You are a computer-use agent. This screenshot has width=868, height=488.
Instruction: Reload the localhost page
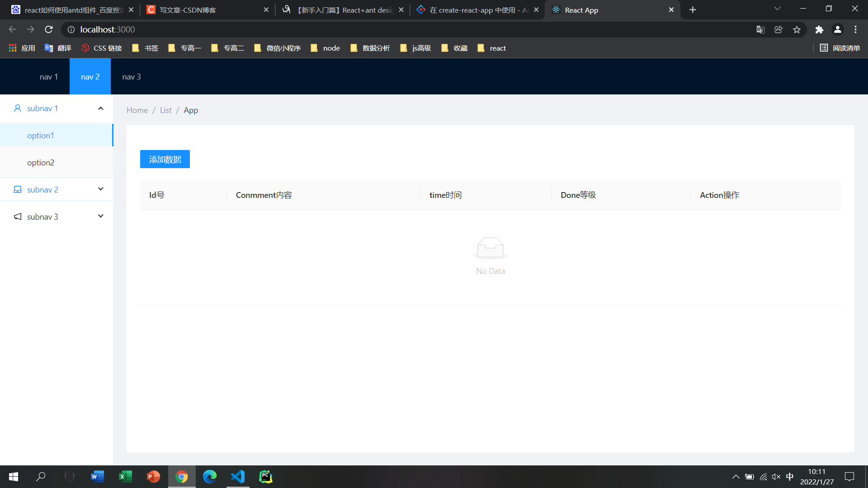coord(49,29)
